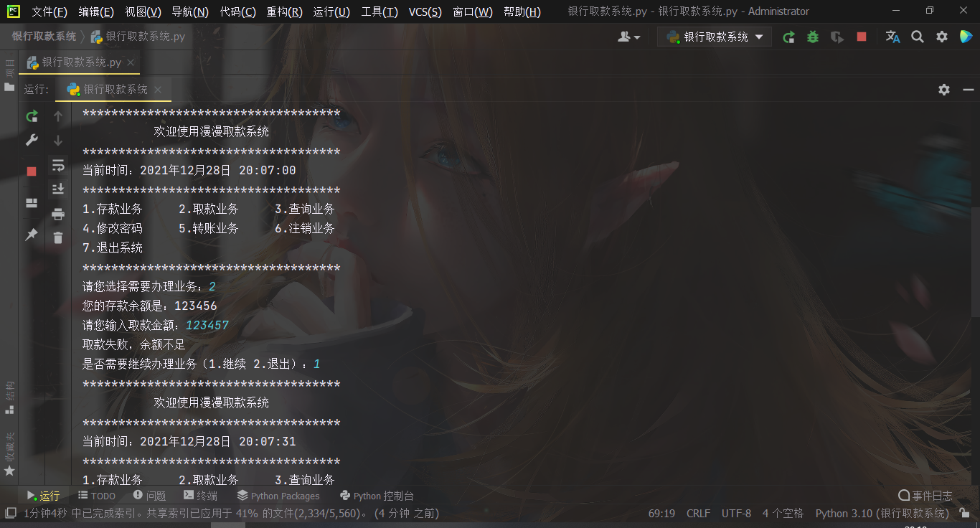Restore layout in the Run panel

coord(32,203)
